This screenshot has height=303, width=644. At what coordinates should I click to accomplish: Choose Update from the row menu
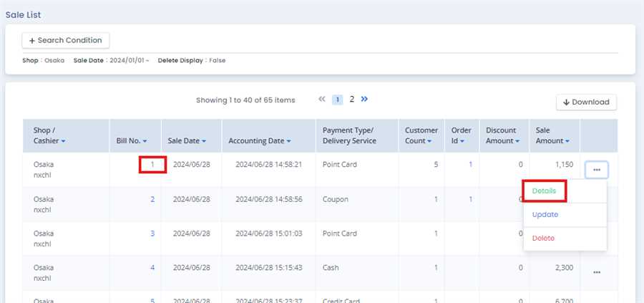545,214
